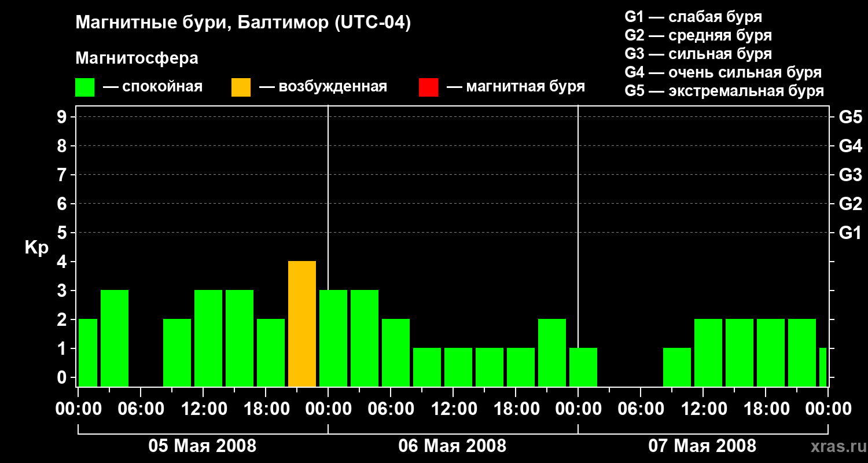868x463 pixels.
Task: Click green bar above 12:00 tick, 07 Мая
Action: point(708,353)
